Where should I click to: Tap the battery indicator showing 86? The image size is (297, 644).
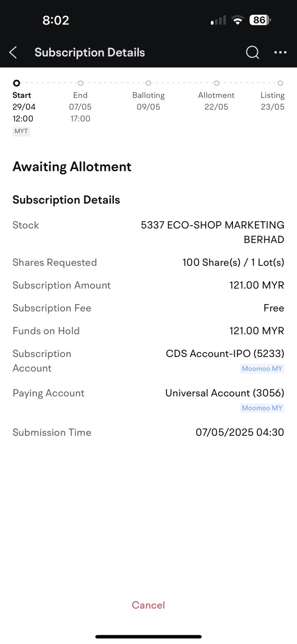click(x=260, y=20)
